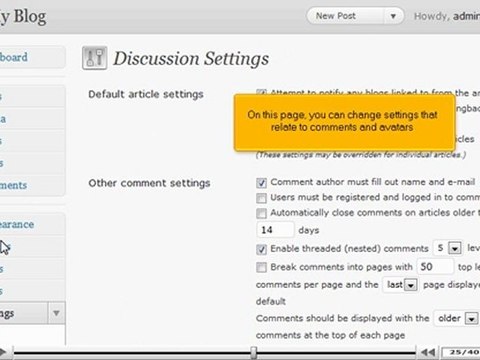The width and height of the screenshot is (480, 360).
Task: Click the 50 comments per page field
Action: click(435, 267)
